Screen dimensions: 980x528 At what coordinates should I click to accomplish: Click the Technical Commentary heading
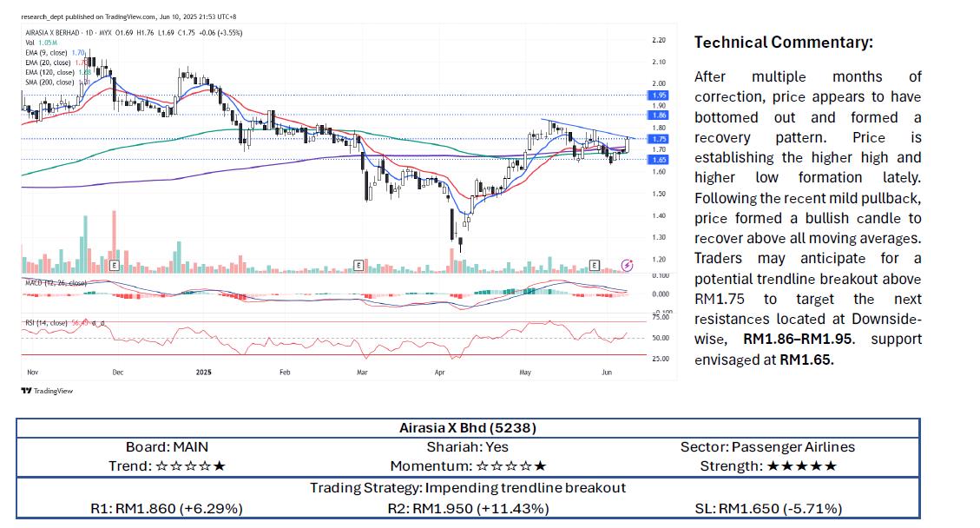(784, 43)
